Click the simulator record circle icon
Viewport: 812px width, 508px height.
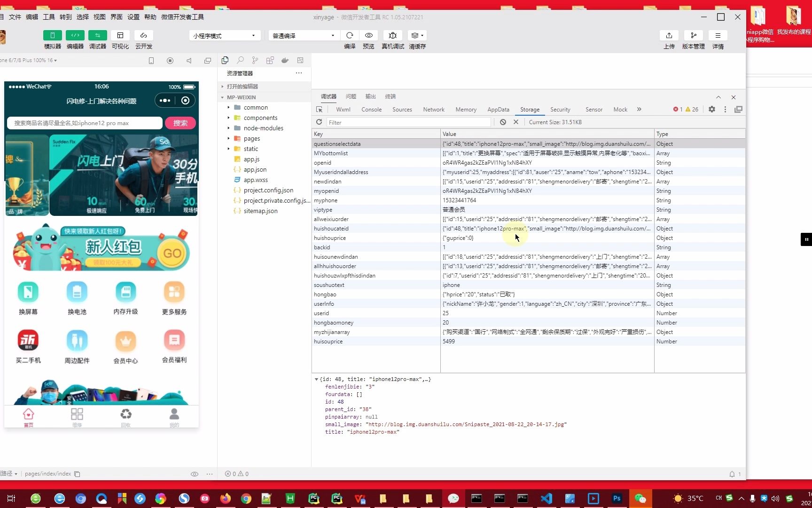click(170, 61)
